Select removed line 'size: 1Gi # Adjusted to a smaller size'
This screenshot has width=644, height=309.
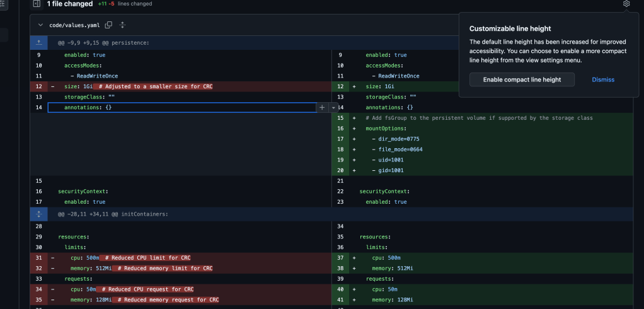(x=139, y=86)
